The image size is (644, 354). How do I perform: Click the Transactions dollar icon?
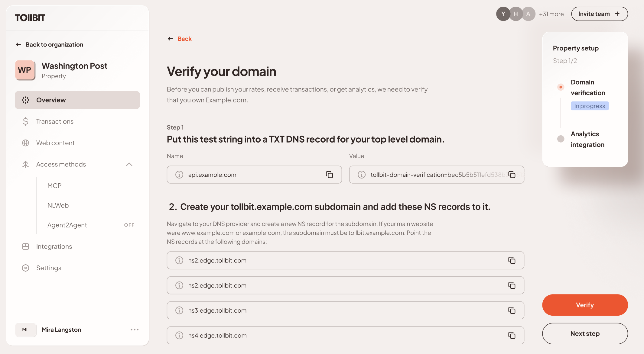tap(25, 121)
